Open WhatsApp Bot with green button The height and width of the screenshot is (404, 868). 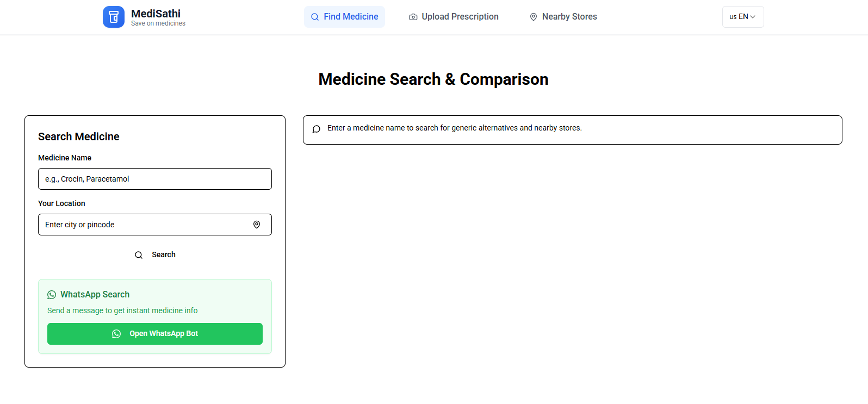pyautogui.click(x=155, y=334)
